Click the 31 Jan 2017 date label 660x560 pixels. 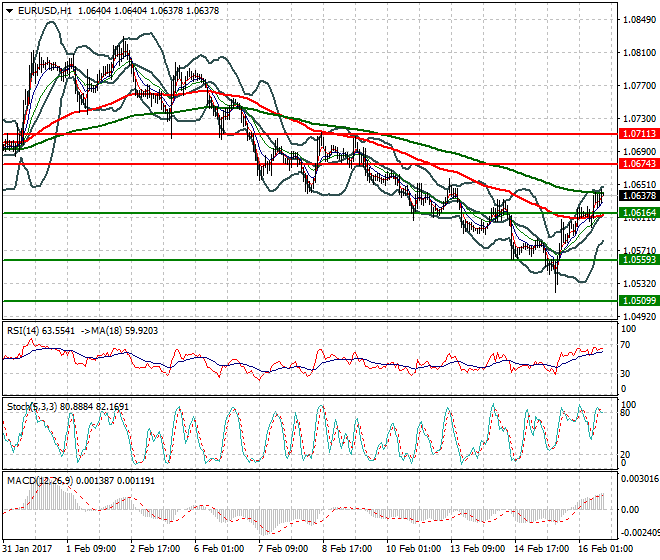click(27, 549)
